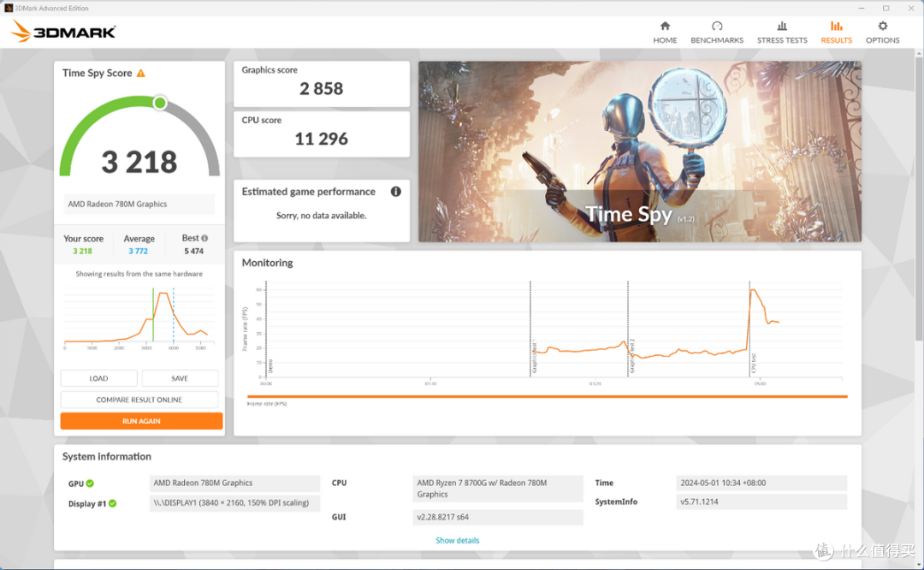Click the CPU test marker line
The image size is (924, 570).
[749, 329]
